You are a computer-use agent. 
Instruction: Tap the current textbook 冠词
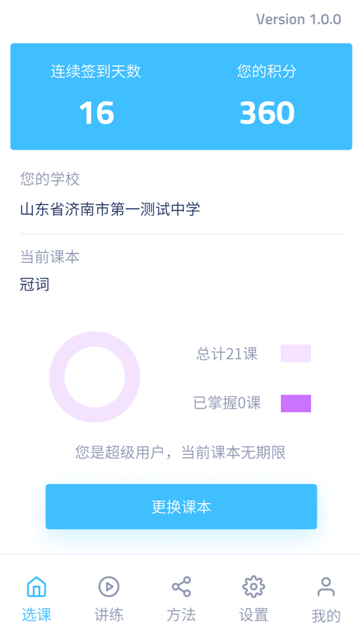[x=35, y=284]
